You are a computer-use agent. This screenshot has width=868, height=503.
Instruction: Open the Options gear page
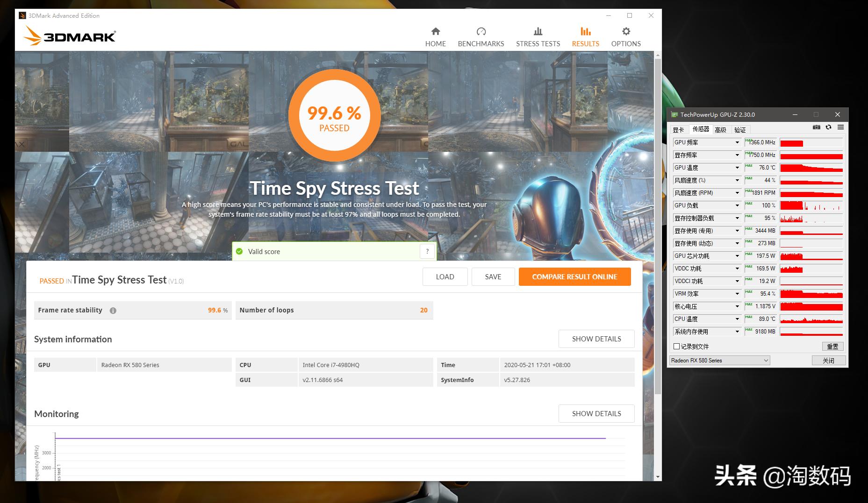click(x=625, y=37)
